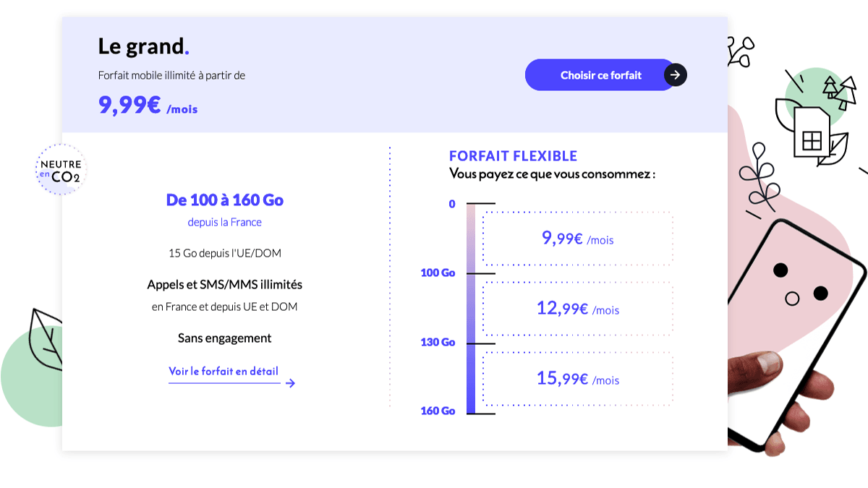This screenshot has height=488, width=868.
Task: Click the 130 Go marker on gauge
Action: [438, 342]
